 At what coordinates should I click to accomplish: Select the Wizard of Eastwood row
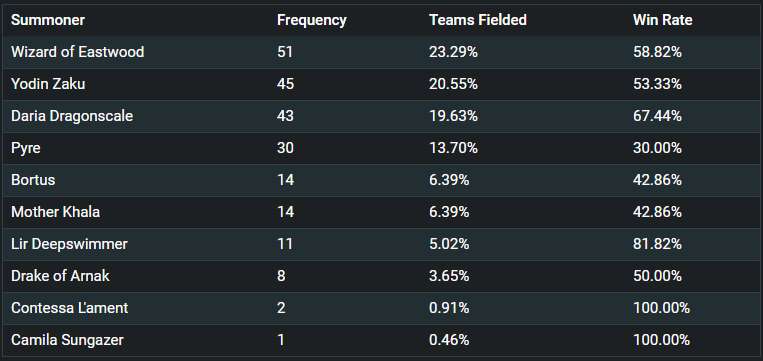[x=382, y=52]
